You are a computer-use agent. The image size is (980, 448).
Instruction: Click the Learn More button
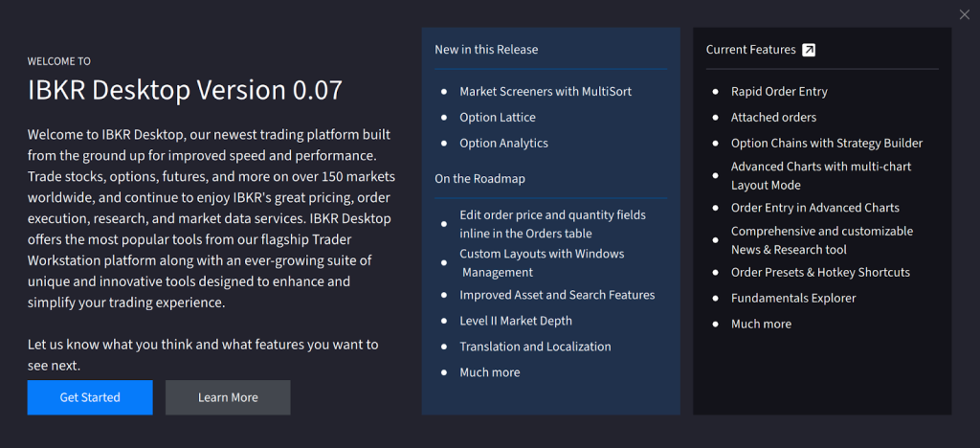tap(228, 397)
